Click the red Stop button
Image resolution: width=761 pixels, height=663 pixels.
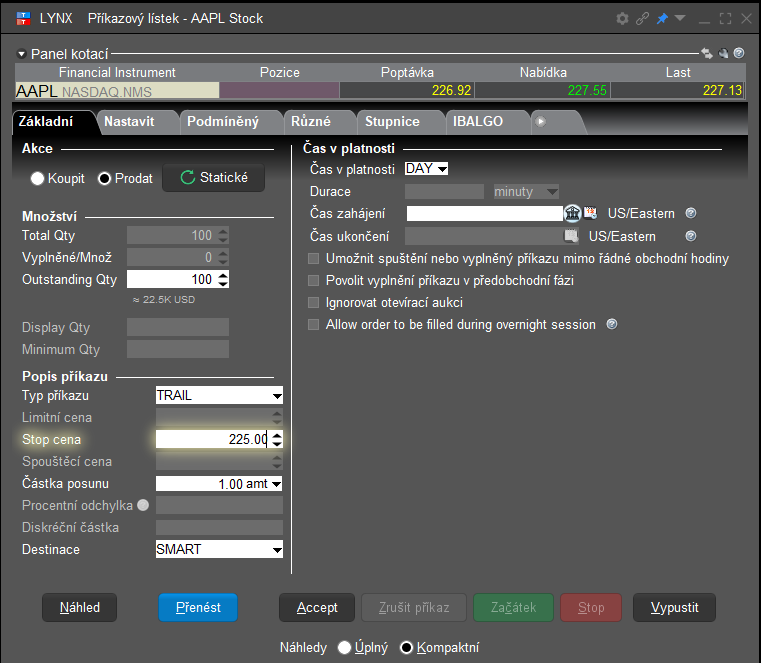point(591,608)
